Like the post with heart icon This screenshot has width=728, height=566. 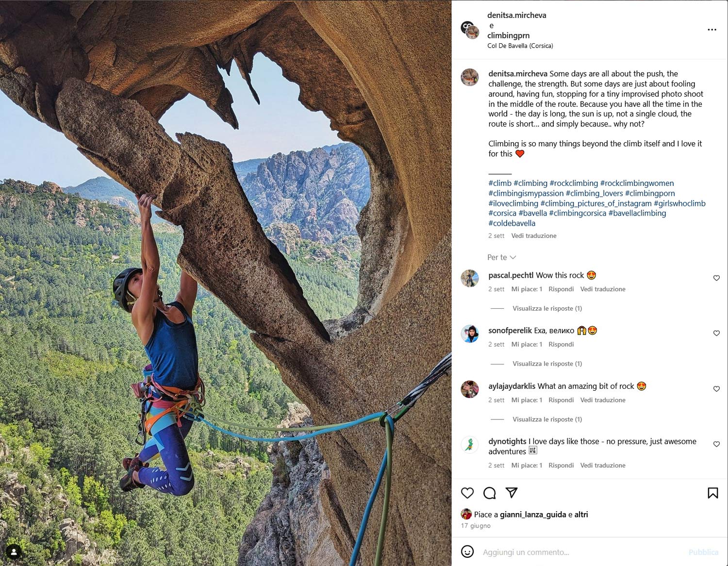tap(467, 493)
